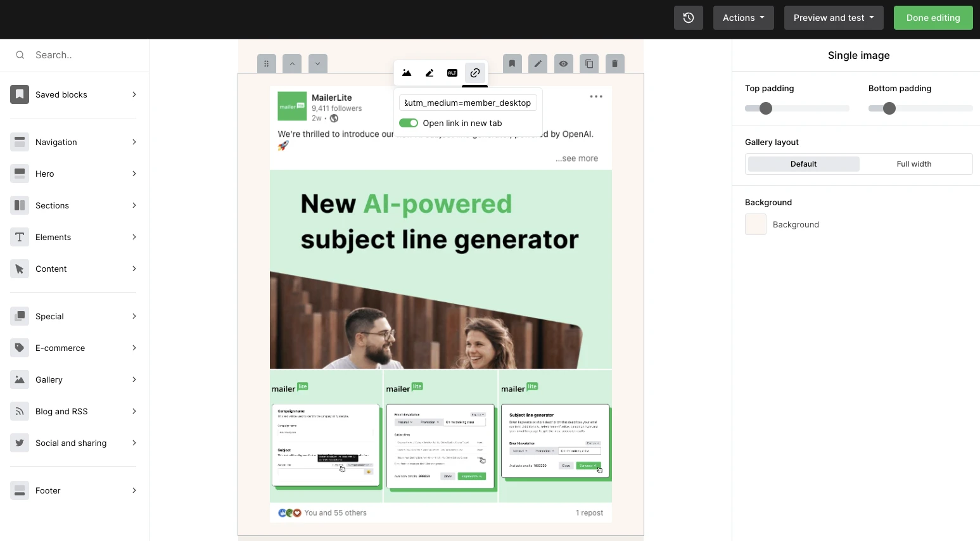The height and width of the screenshot is (541, 980).
Task: Open the image edit pencil tool
Action: tap(430, 73)
